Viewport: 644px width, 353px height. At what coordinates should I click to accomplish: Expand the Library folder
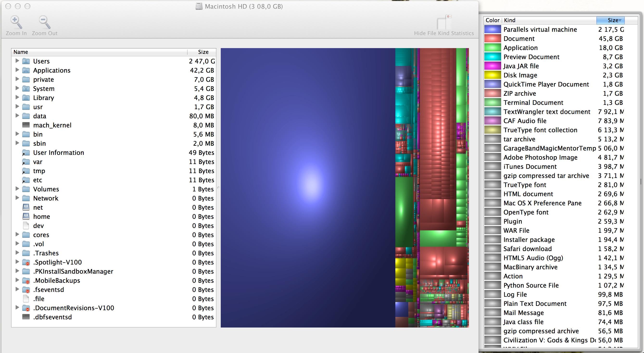(17, 97)
